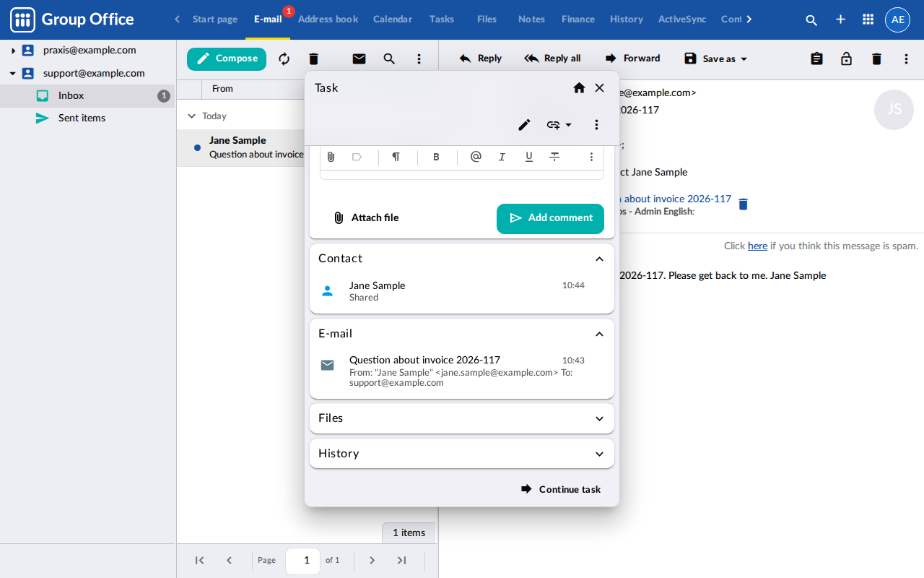Screen dimensions: 924x578
Task: Open the Task dialog more options menu
Action: coord(596,125)
